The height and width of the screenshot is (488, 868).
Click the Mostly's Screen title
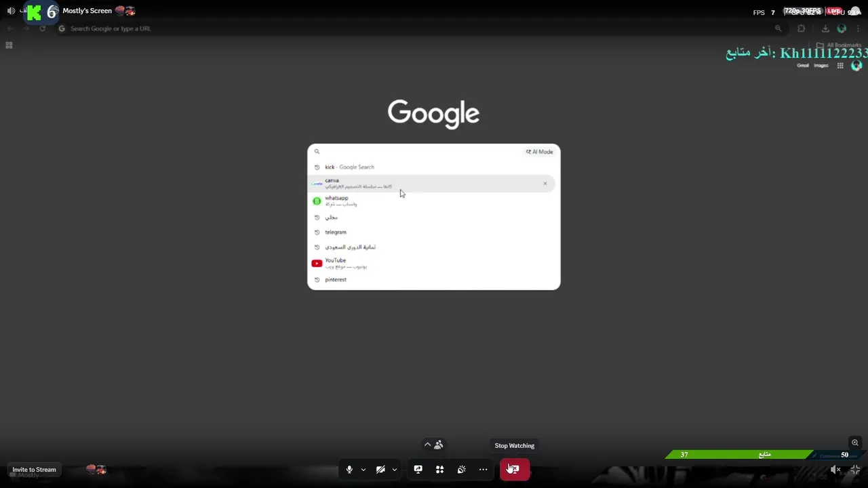(x=87, y=11)
